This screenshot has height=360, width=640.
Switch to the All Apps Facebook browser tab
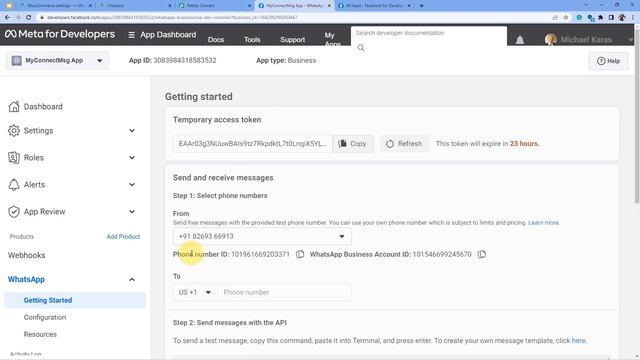click(x=374, y=6)
